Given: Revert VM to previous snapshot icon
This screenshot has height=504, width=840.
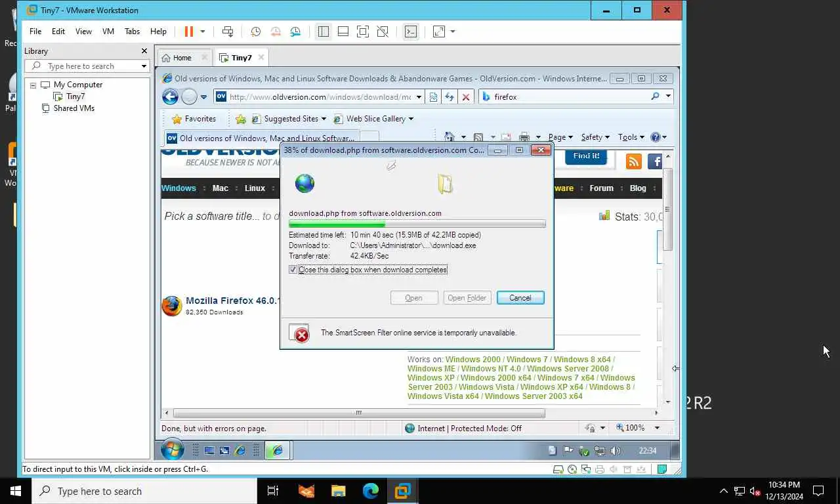Looking at the screenshot, I should pos(276,31).
